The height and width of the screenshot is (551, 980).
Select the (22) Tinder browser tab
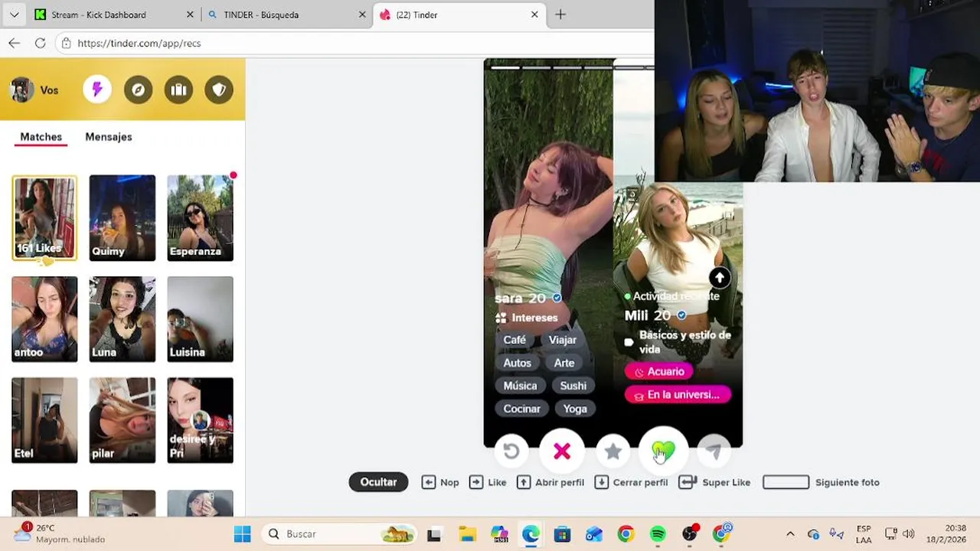click(459, 15)
